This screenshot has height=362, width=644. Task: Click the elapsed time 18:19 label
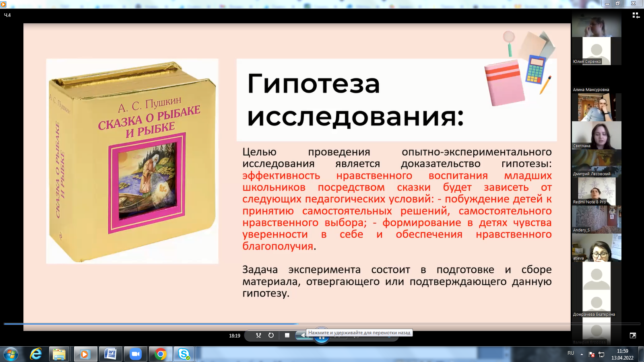(235, 335)
